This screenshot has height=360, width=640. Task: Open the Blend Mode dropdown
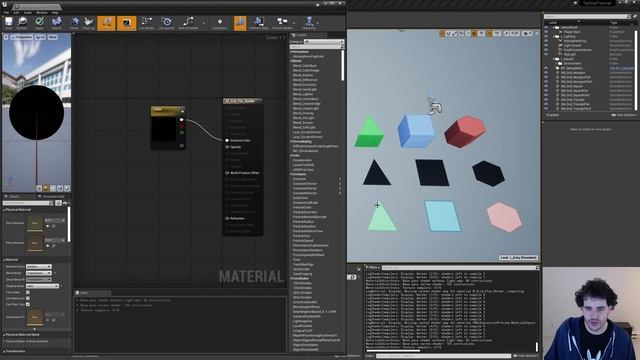[x=39, y=273]
